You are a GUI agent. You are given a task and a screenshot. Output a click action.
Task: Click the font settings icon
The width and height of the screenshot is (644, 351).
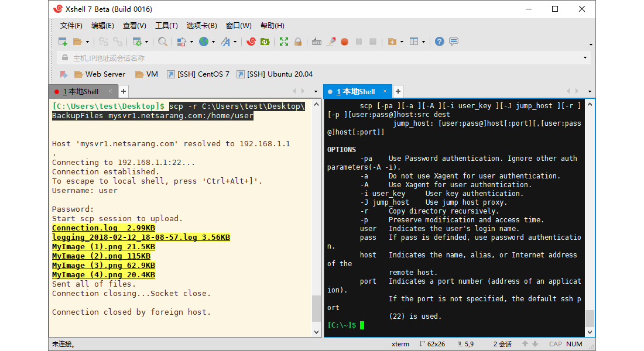click(225, 42)
